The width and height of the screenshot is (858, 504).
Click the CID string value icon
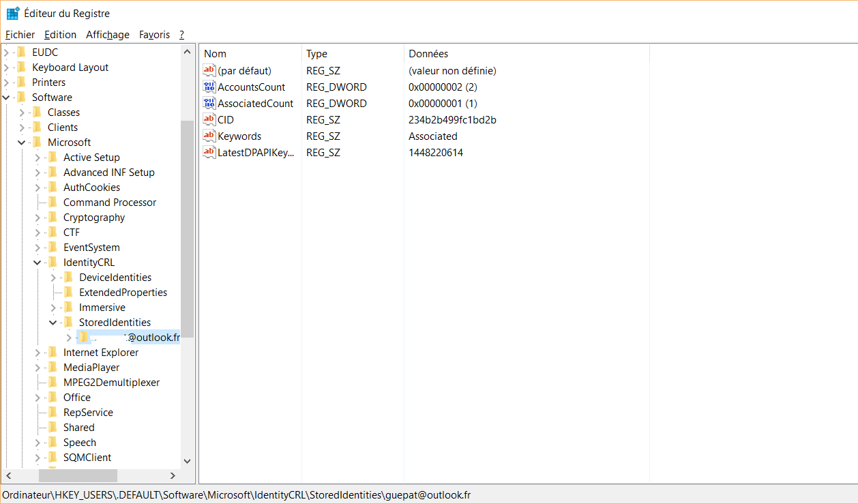[209, 119]
